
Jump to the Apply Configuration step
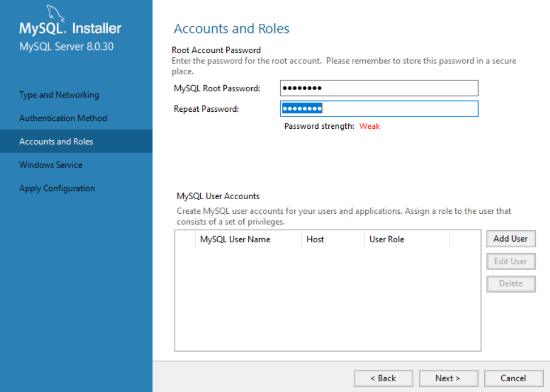click(x=57, y=188)
